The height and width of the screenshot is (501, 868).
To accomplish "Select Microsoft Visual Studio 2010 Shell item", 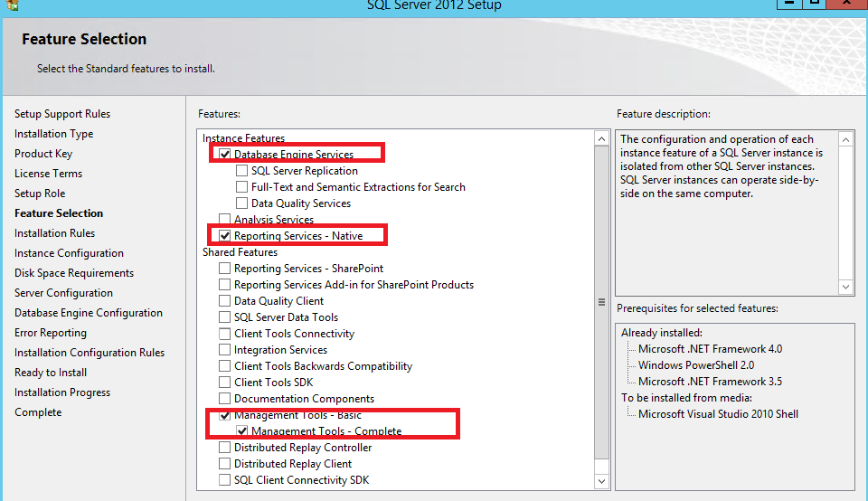I will (718, 414).
